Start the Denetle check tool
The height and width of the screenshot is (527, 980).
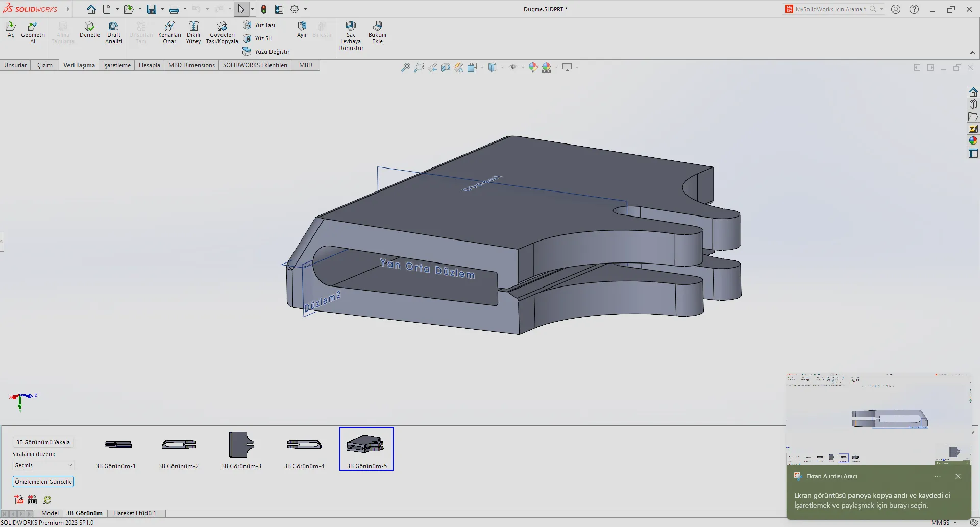[90, 30]
